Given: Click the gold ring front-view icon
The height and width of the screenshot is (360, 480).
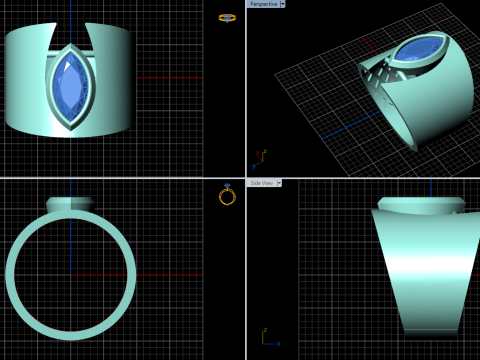Looking at the screenshot, I should (x=227, y=194).
